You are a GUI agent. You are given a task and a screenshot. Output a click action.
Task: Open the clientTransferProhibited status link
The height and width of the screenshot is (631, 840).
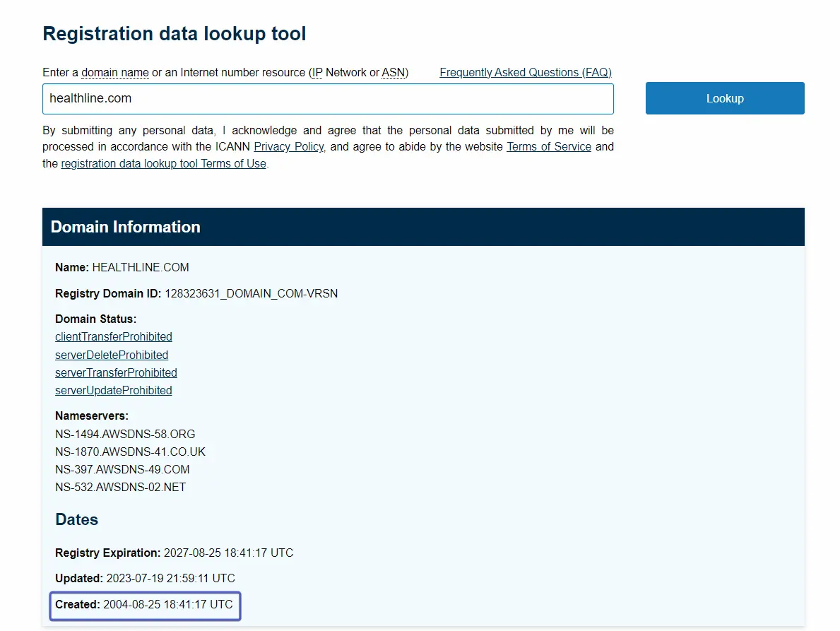tap(113, 336)
